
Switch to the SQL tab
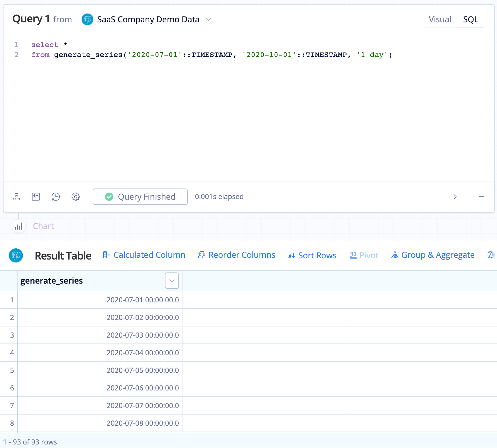point(471,19)
